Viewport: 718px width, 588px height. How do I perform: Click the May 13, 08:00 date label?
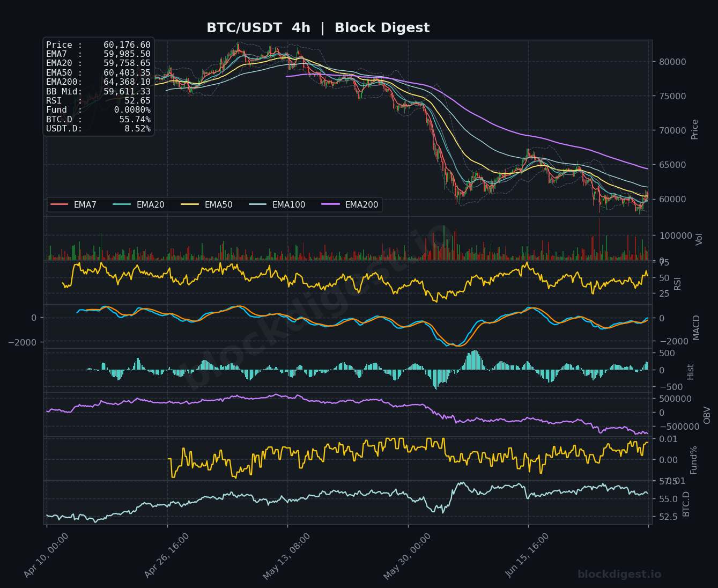287,555
